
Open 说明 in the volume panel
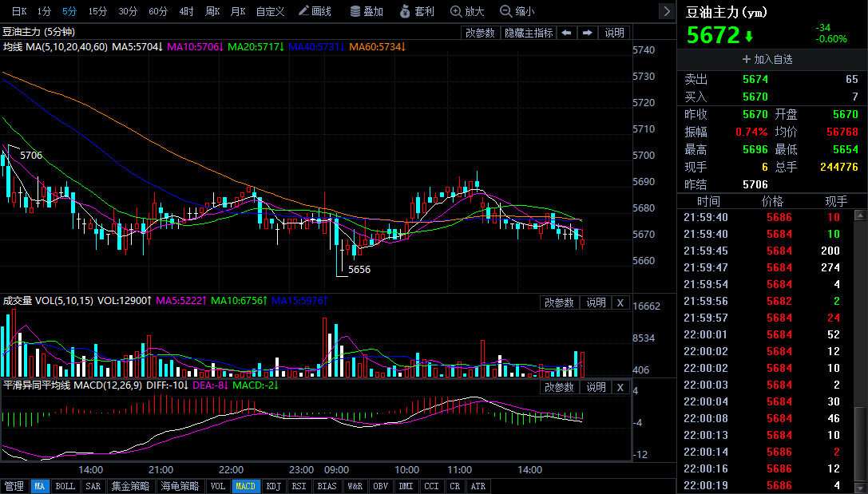[597, 302]
